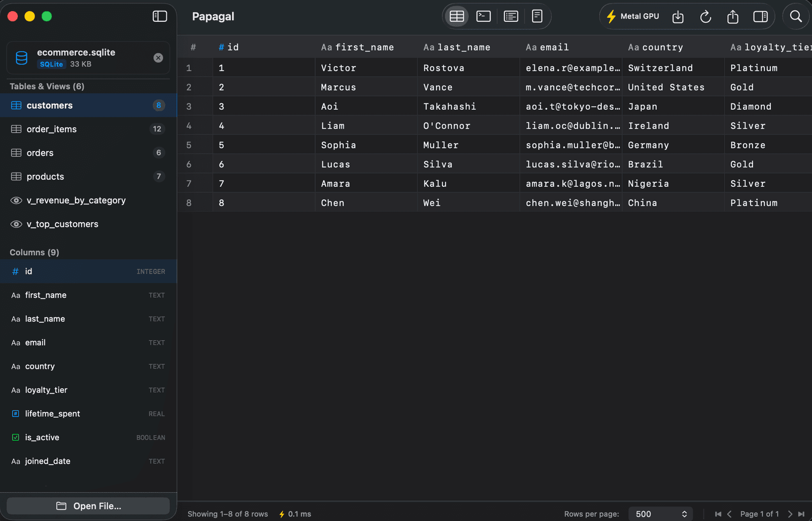Viewport: 812px width, 521px height.
Task: Open the v_revenue_by_category view
Action: 88,200
